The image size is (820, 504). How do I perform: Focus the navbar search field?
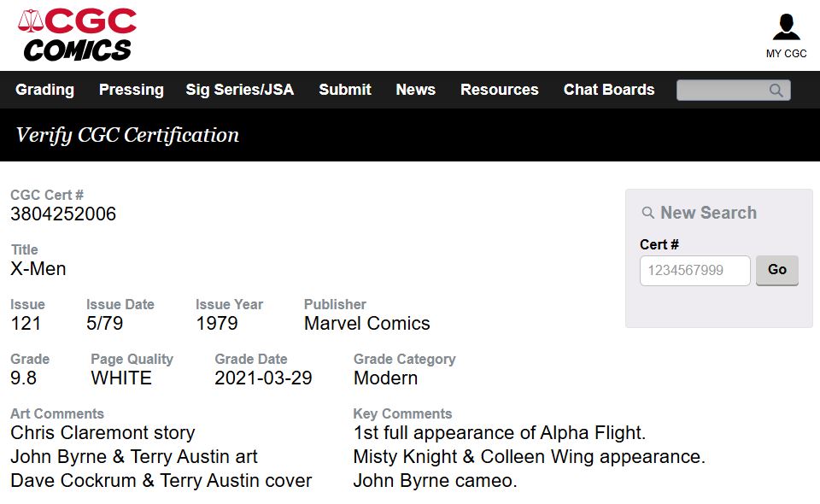pos(722,91)
